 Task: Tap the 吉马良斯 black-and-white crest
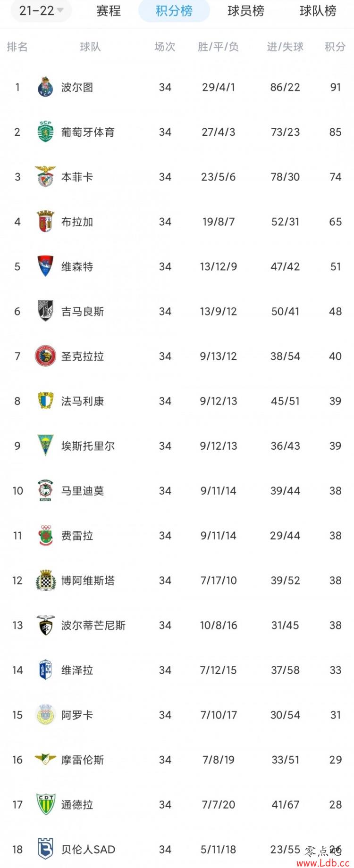(45, 311)
